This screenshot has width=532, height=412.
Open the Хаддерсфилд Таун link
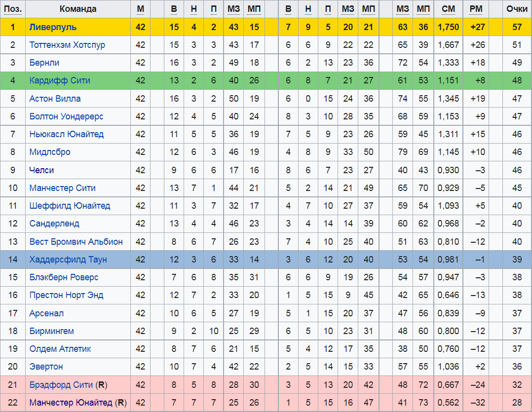(68, 260)
